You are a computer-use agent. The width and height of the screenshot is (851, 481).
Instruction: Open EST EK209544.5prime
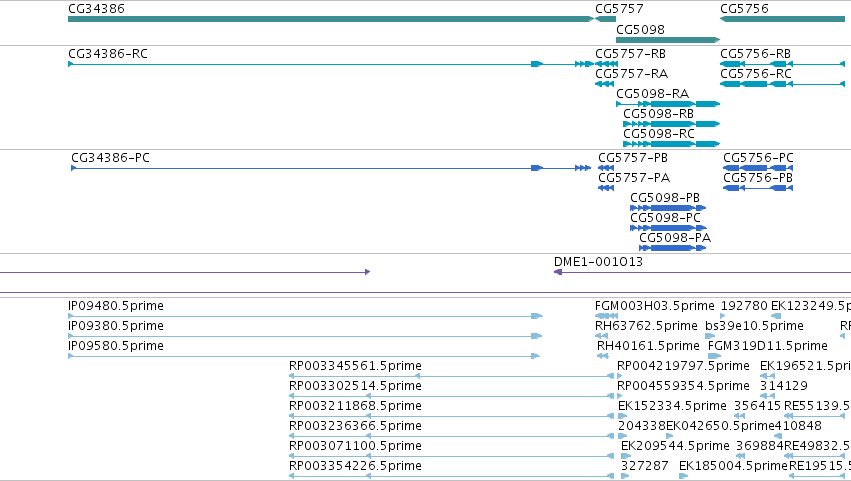pos(675,447)
